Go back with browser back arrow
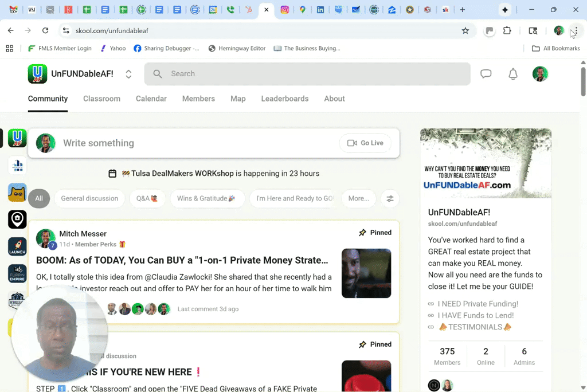The image size is (587, 392). 10,31
